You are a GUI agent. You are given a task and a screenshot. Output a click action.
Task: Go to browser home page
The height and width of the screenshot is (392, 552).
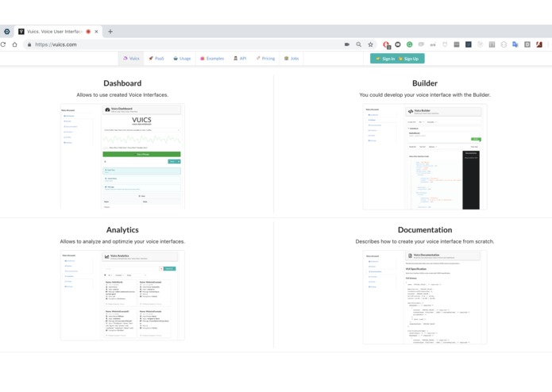tap(14, 44)
